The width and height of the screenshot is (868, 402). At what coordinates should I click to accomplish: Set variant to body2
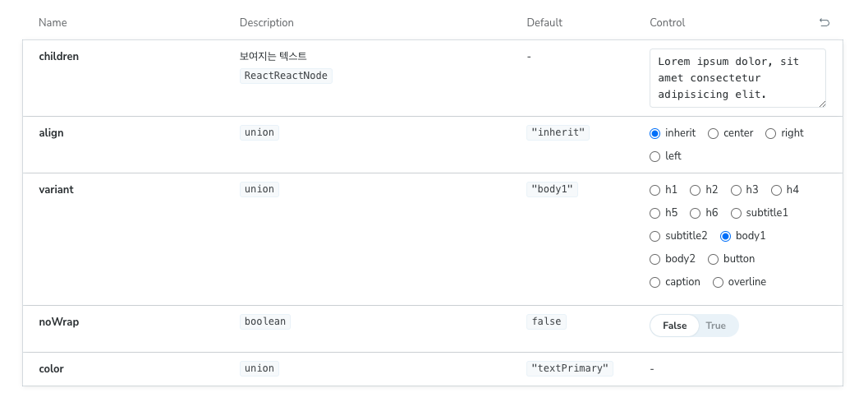tap(654, 259)
